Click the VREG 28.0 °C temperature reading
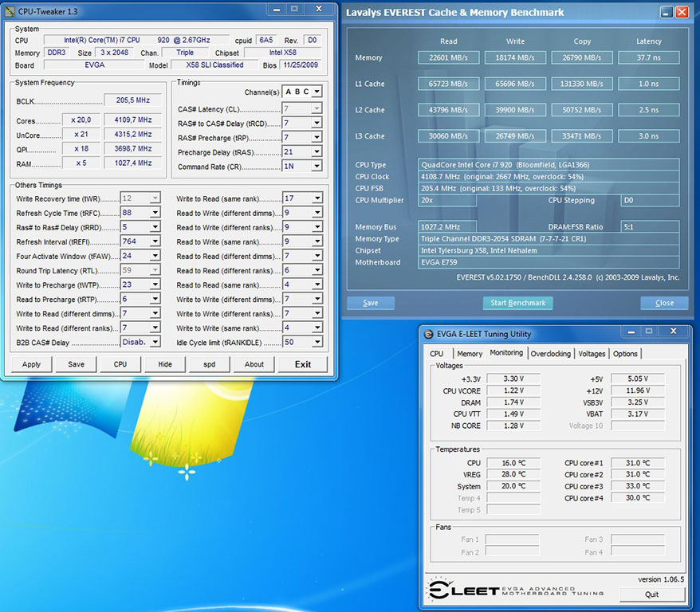This screenshot has height=612, width=700. click(513, 475)
